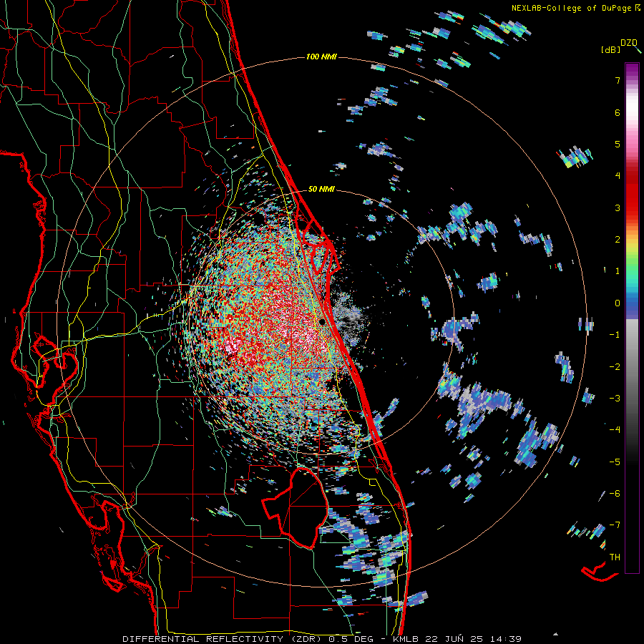
Task: Click the red-outlined lake south of radar
Action: [296, 507]
